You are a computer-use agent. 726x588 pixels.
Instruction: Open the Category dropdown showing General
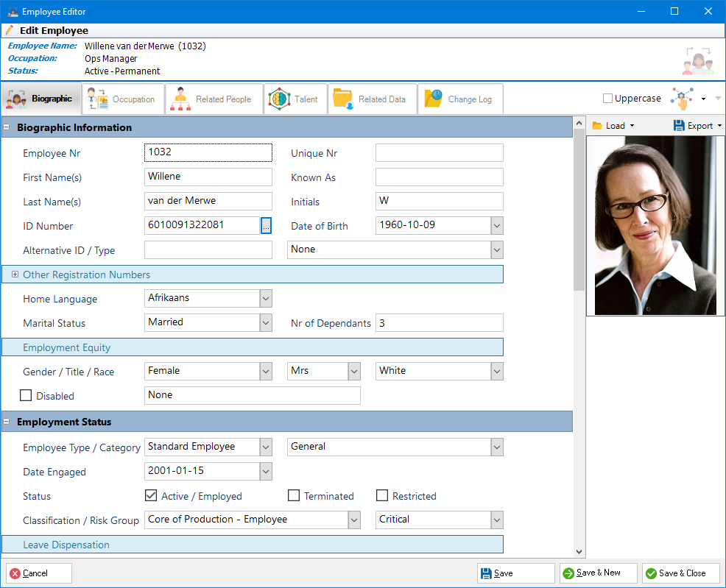click(497, 447)
